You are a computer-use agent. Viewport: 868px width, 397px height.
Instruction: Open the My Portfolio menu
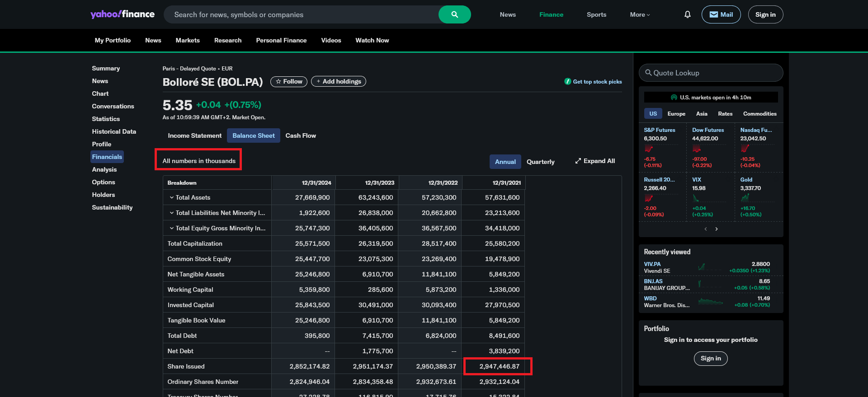(113, 40)
